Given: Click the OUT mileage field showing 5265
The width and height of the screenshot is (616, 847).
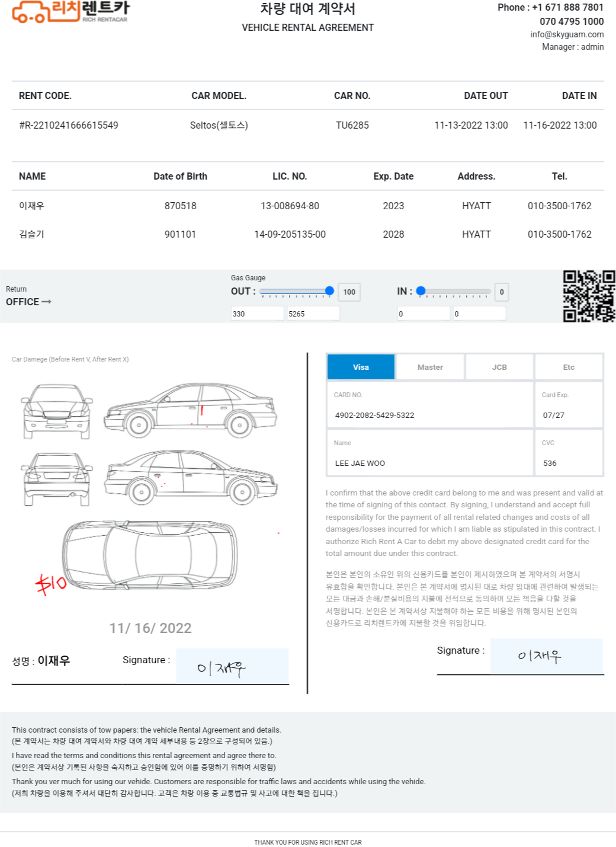Looking at the screenshot, I should 313,314.
